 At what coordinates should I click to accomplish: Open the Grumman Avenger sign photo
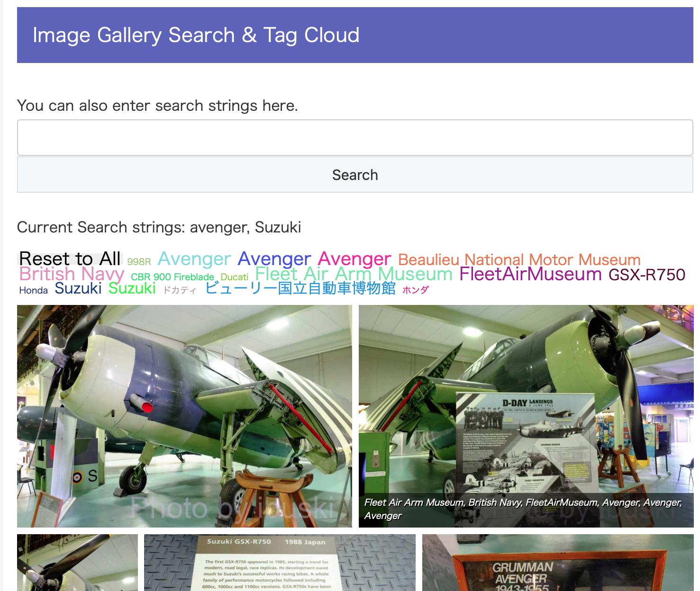point(558,563)
